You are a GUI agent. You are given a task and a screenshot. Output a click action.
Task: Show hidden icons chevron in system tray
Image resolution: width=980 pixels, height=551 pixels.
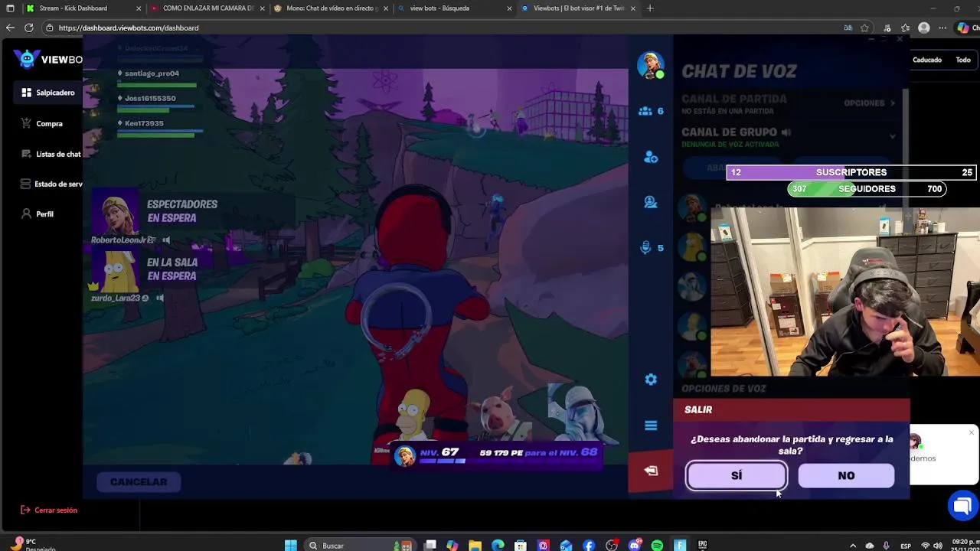853,546
